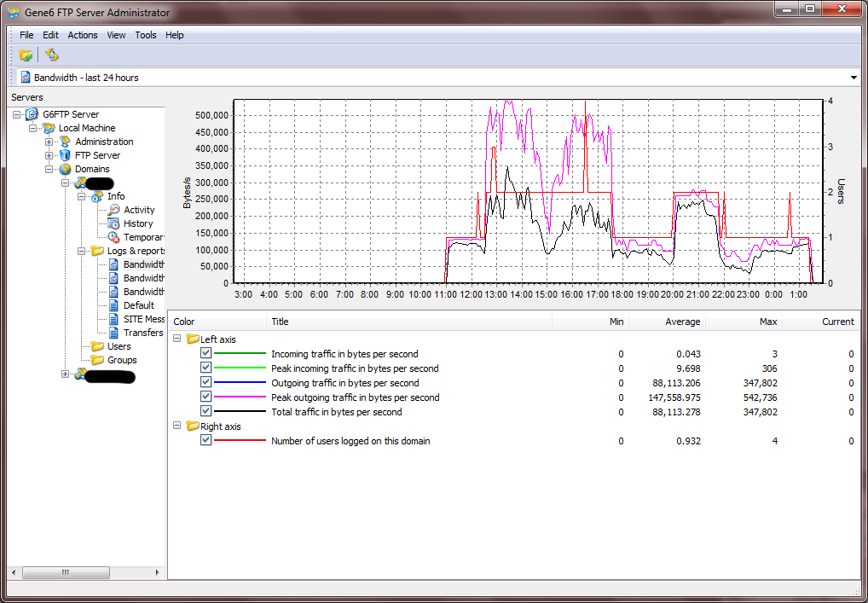Uncheck Peak outgoing traffic series checkbox
Screen dimensions: 868x603
(x=206, y=397)
